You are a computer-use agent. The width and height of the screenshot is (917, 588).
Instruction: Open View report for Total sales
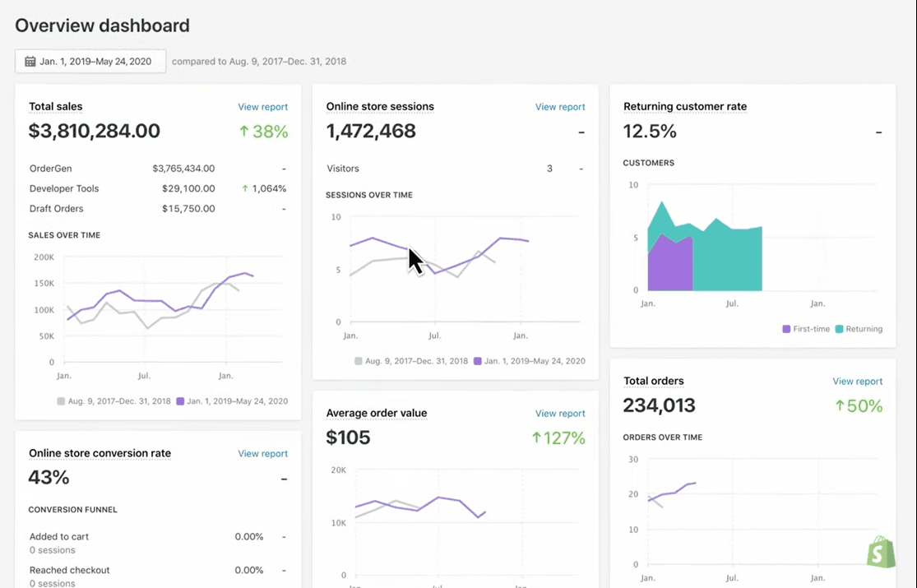[x=262, y=107]
